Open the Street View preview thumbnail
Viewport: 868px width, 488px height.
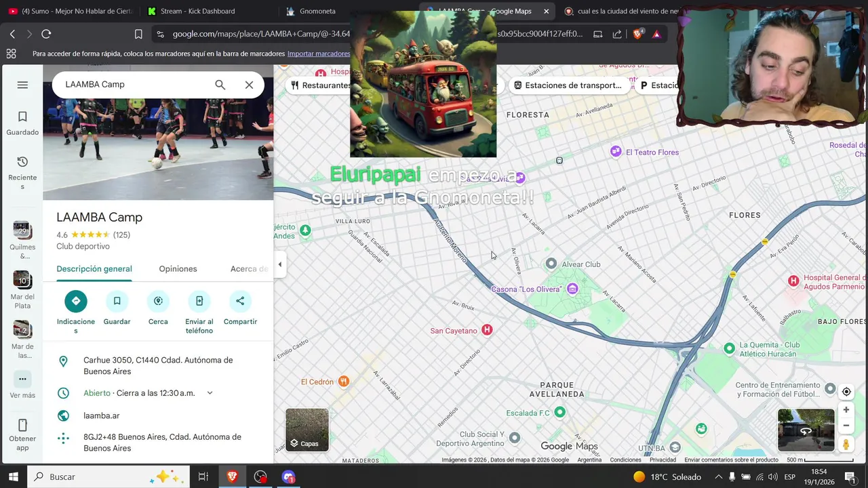click(x=806, y=430)
